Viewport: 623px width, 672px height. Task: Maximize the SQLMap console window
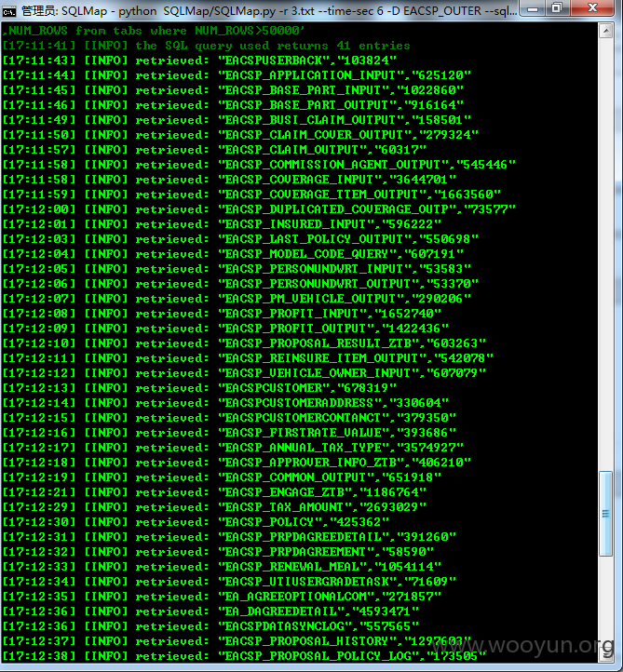[557, 8]
